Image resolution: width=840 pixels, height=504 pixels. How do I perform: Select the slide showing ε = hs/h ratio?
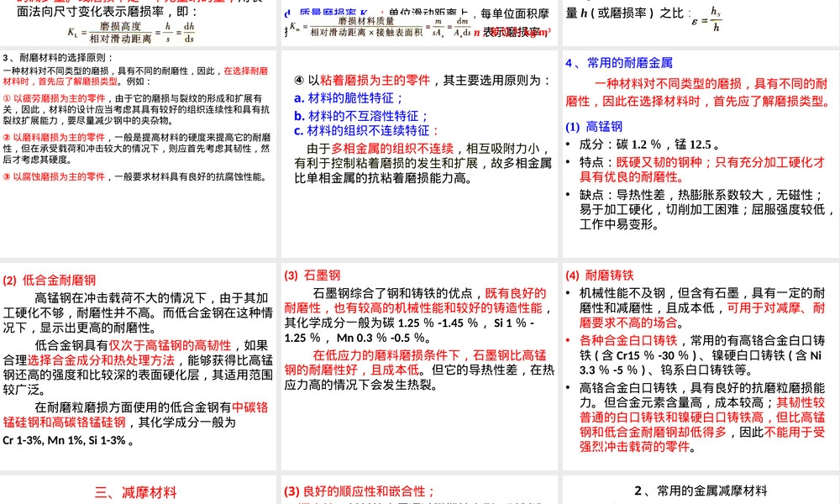tap(701, 23)
